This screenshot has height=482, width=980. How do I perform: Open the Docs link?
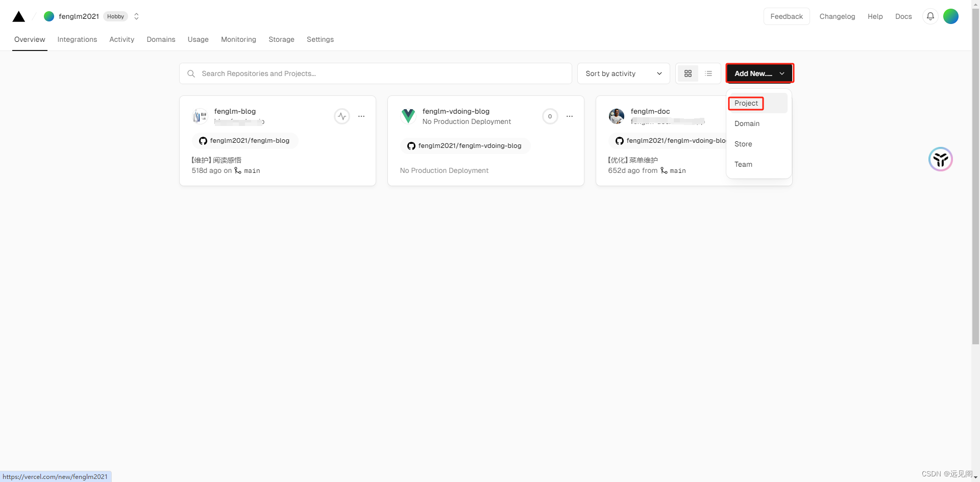(903, 16)
